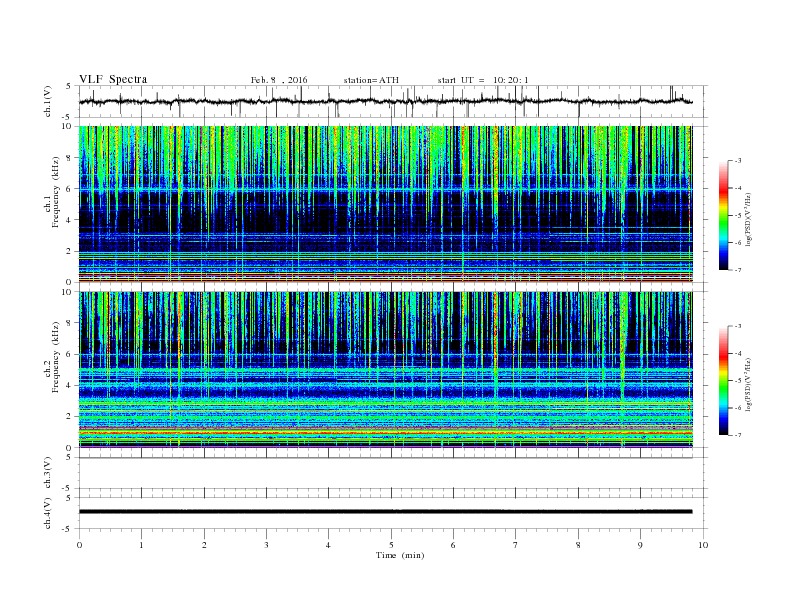The height and width of the screenshot is (612, 792).
Task: Click the "-6" tick on ch.2 color bar
Action: click(x=737, y=408)
